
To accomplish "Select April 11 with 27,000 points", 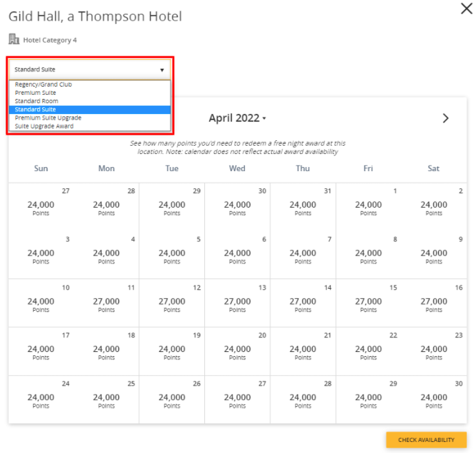I will [107, 302].
